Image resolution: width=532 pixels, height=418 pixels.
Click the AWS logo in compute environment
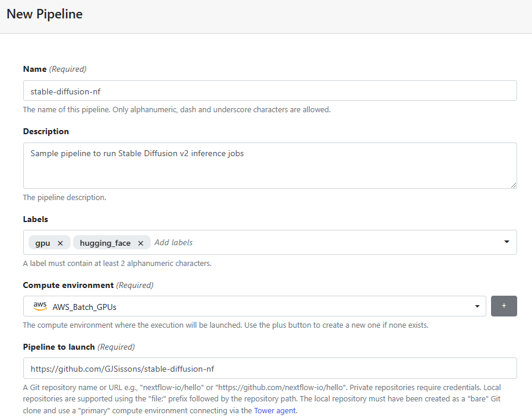click(x=40, y=306)
